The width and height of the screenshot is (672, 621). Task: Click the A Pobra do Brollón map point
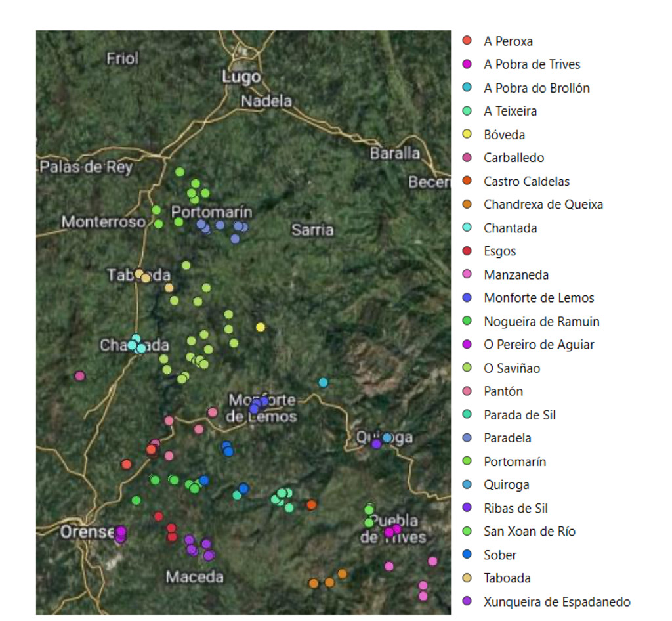click(x=323, y=382)
